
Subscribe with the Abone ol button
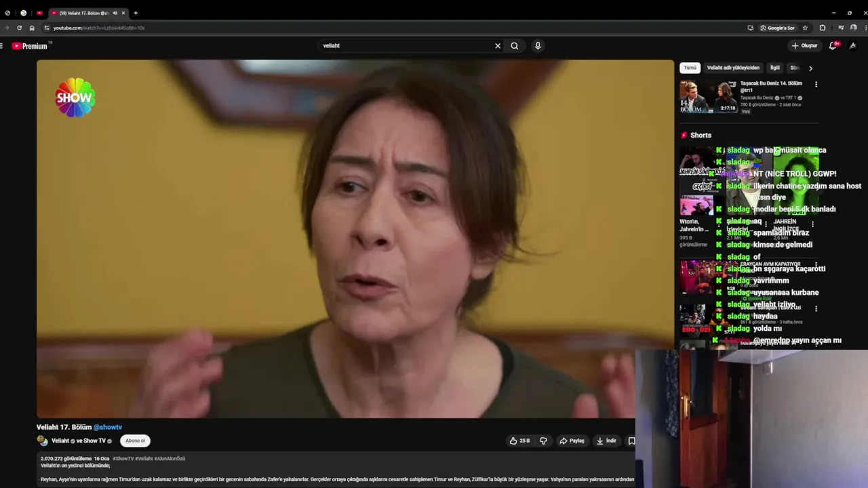coord(135,441)
